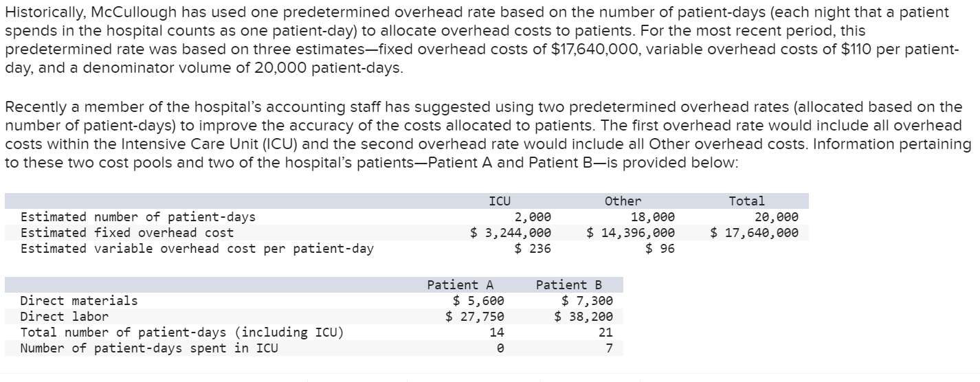Click Patient A direct labor $27,750
980x382 pixels.
tap(475, 317)
